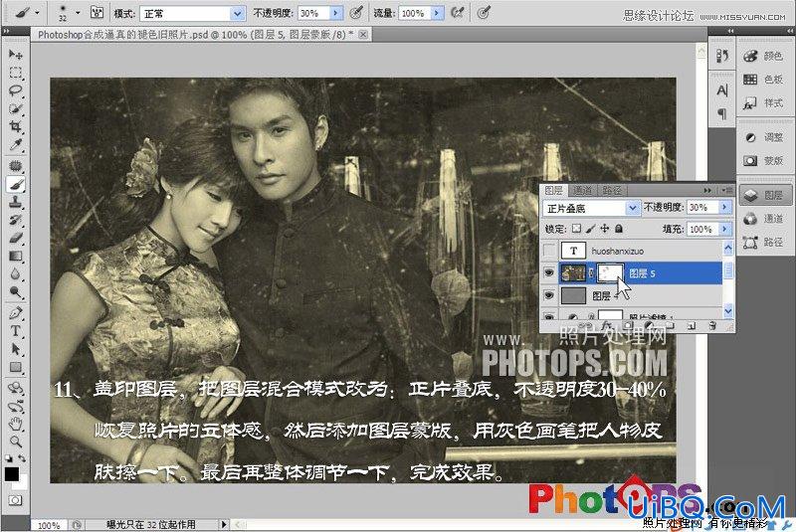Open the layer opacity slider arrow

click(x=725, y=207)
